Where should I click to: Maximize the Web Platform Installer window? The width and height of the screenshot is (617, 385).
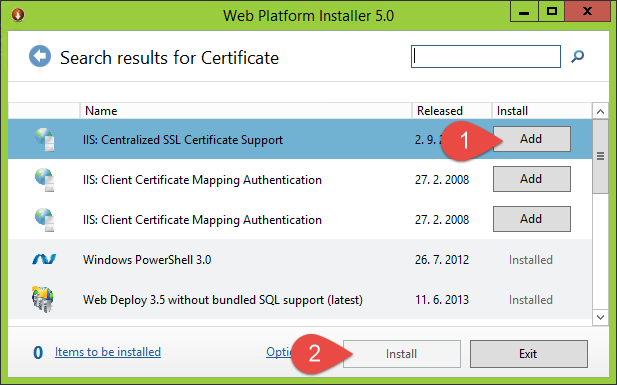551,11
